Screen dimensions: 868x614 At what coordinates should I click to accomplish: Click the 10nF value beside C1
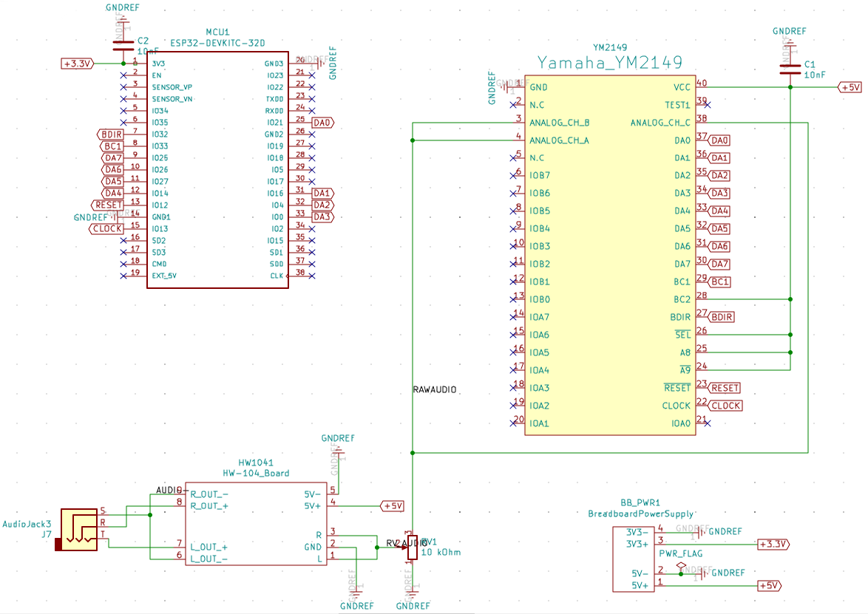coord(814,75)
